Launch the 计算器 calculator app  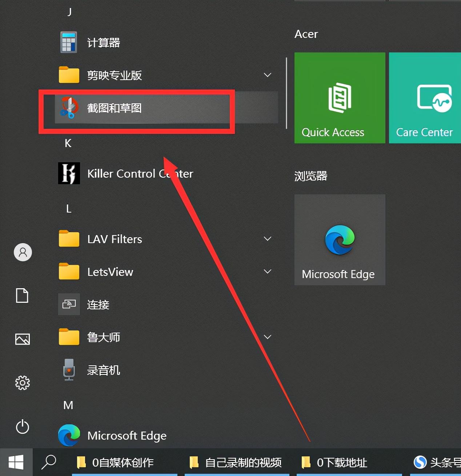pyautogui.click(x=103, y=42)
